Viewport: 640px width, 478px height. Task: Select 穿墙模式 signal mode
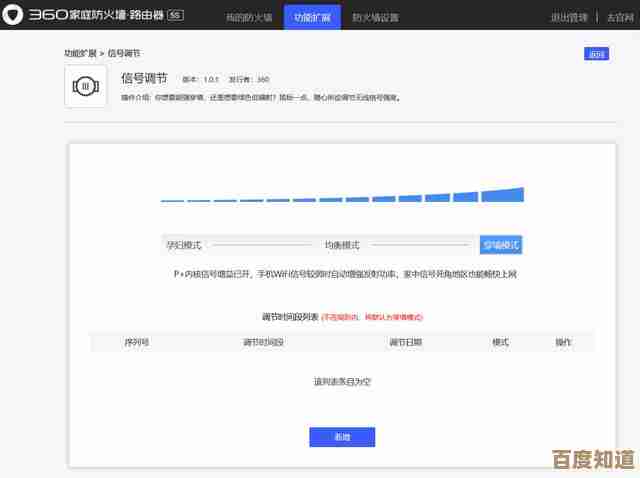click(500, 245)
